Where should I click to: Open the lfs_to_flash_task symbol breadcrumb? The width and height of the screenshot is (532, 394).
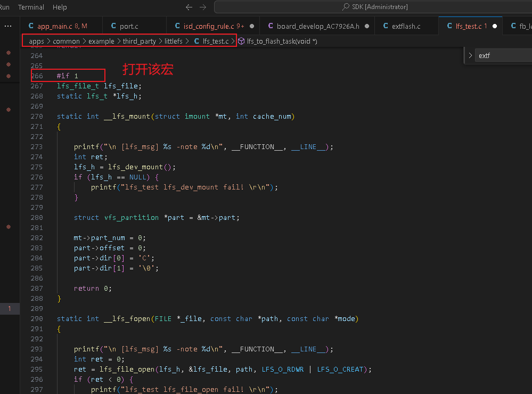tap(278, 41)
